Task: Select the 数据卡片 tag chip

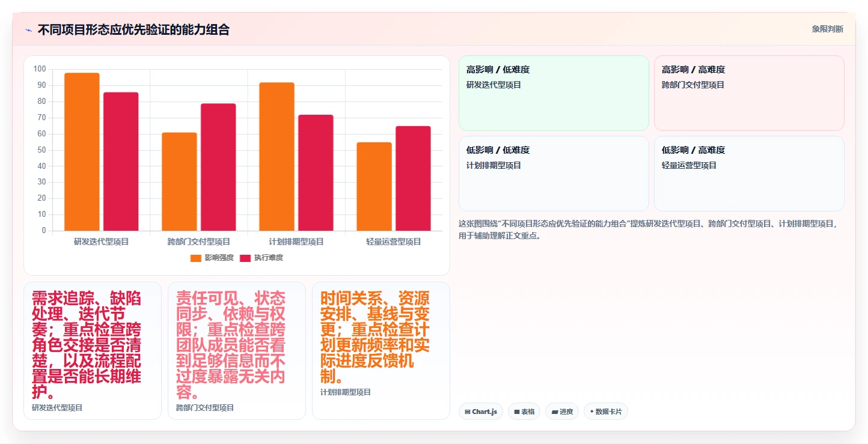Action: [x=606, y=412]
